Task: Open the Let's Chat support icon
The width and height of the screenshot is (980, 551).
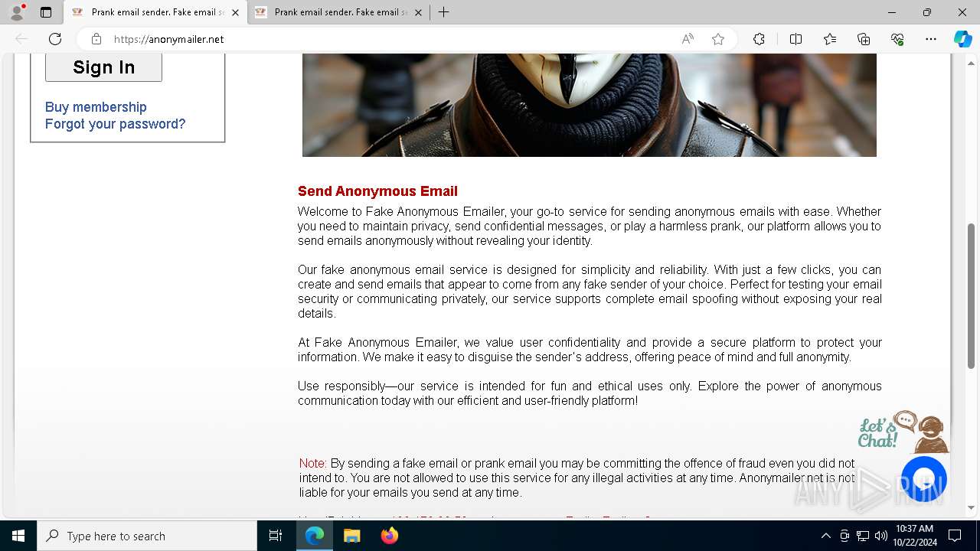Action: tap(903, 432)
